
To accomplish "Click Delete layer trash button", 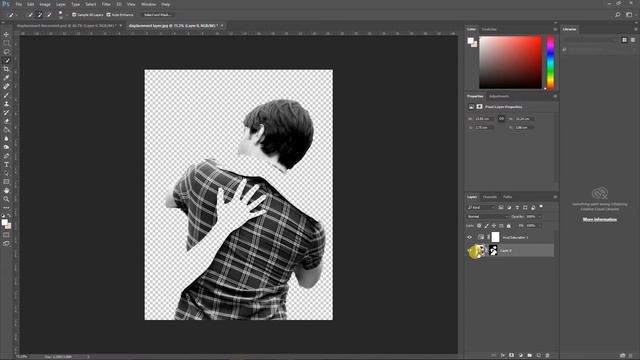I will click(547, 356).
